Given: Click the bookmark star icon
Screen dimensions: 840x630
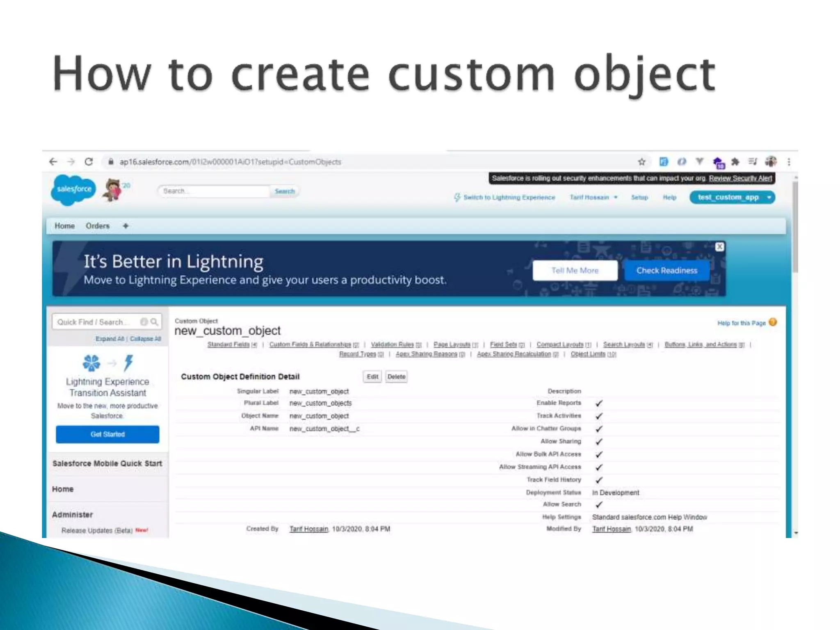Looking at the screenshot, I should tap(642, 162).
